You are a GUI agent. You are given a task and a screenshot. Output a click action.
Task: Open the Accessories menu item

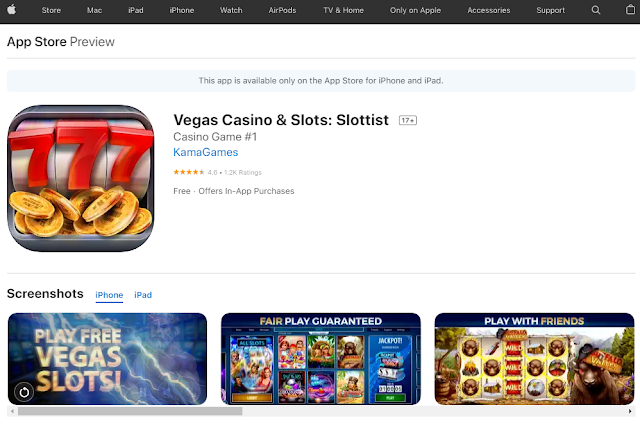pyautogui.click(x=489, y=10)
